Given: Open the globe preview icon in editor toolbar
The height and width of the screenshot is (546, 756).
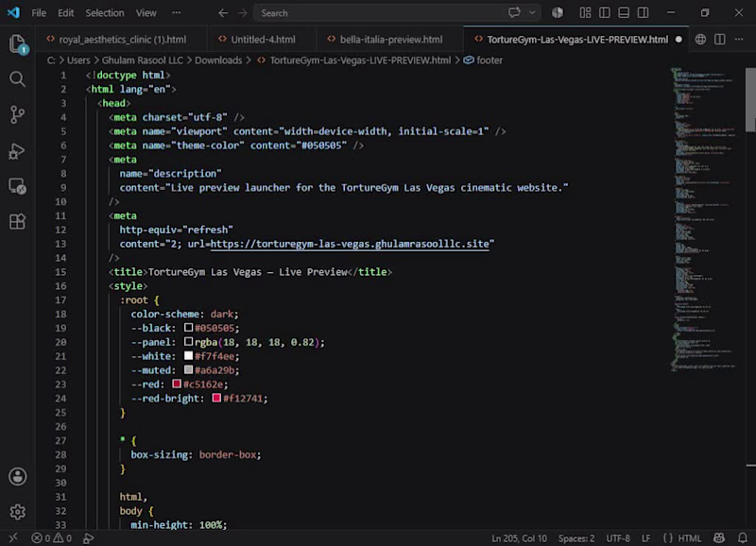Looking at the screenshot, I should [700, 40].
